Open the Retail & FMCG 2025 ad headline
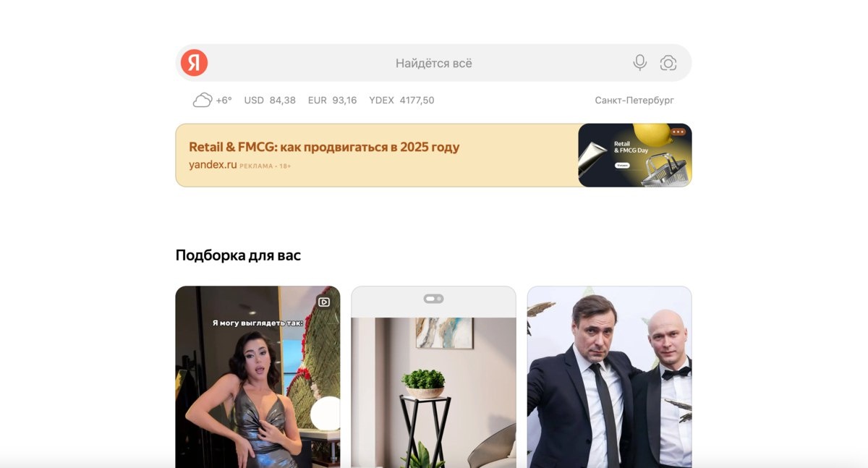 pos(324,147)
